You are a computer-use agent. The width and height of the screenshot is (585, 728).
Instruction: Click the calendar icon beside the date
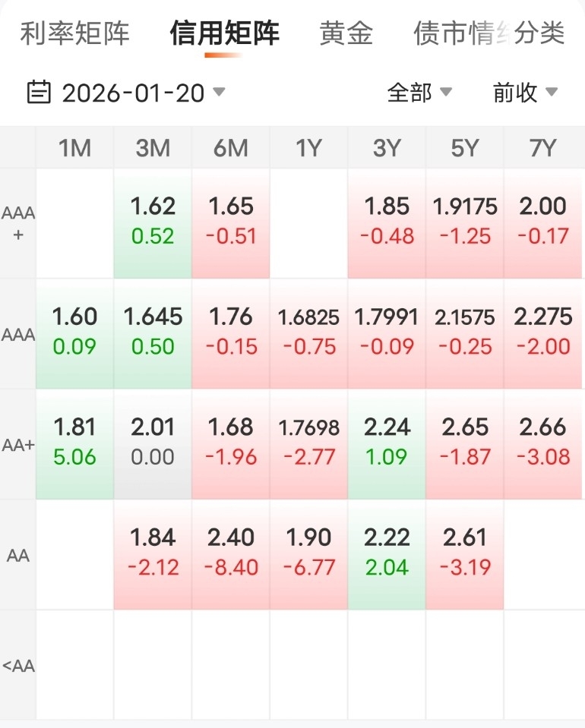coord(38,93)
